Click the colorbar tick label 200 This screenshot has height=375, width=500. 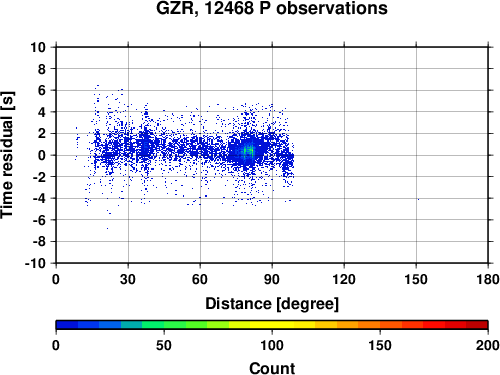[x=488, y=345]
